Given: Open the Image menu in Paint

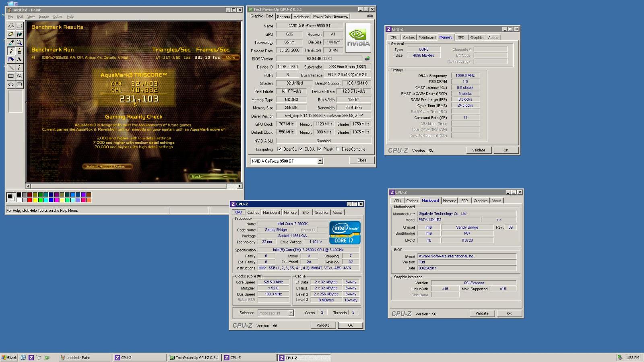Looking at the screenshot, I should (x=43, y=17).
